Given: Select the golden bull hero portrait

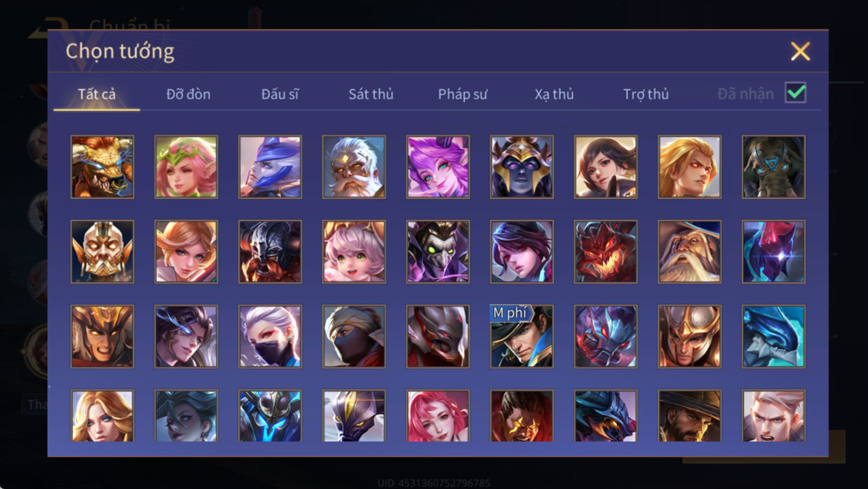Looking at the screenshot, I should point(103,167).
